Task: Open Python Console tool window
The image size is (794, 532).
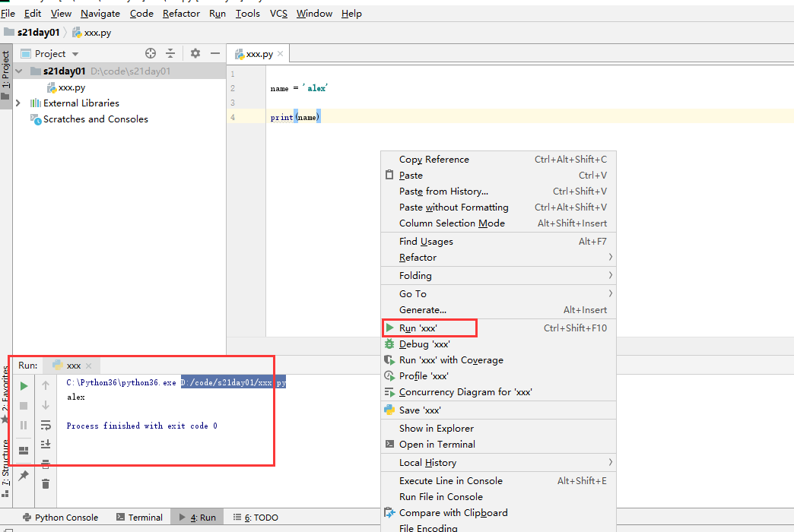Action: (60, 518)
